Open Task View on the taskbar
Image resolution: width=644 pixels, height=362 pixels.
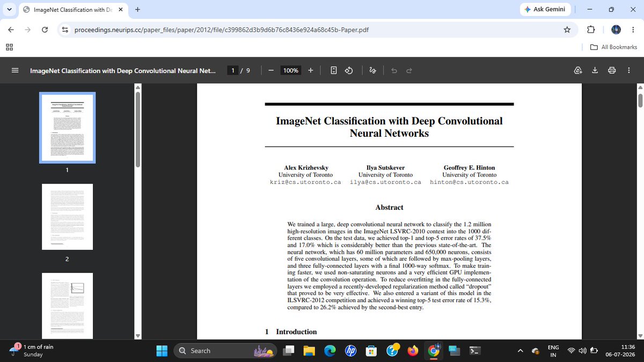pyautogui.click(x=290, y=351)
